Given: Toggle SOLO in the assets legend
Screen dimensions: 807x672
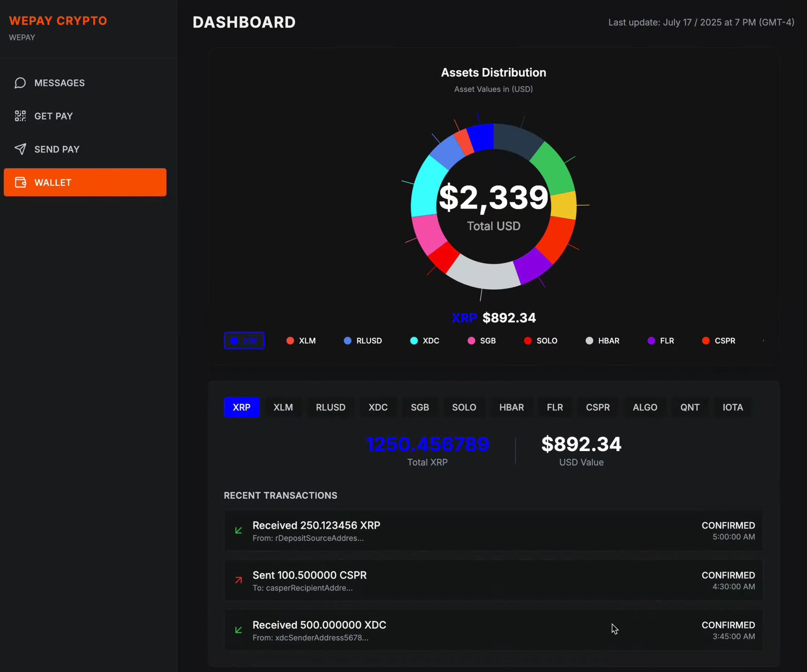Looking at the screenshot, I should click(540, 341).
